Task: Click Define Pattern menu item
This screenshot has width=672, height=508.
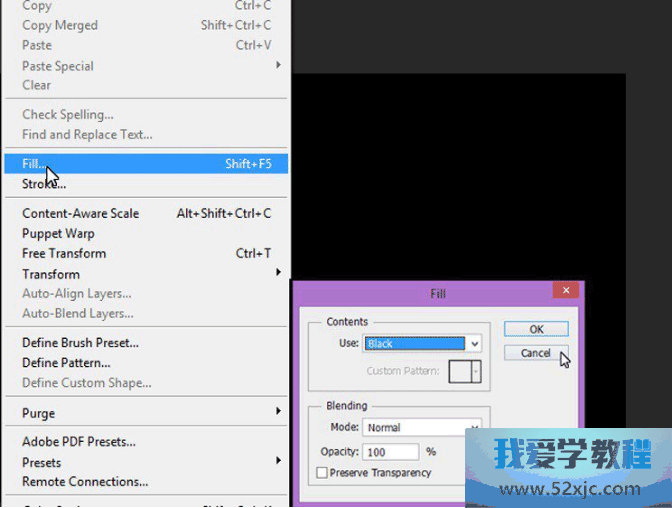Action: click(x=66, y=363)
